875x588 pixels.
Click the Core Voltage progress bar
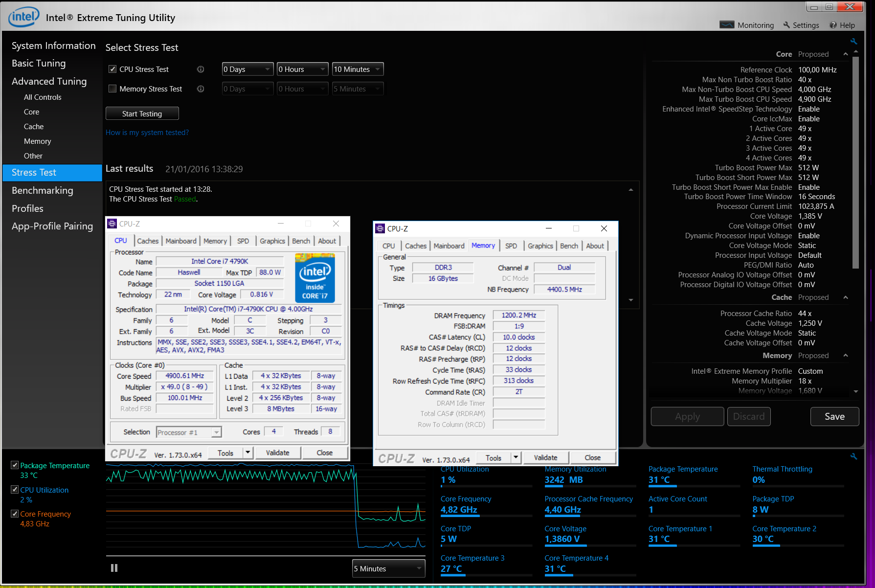pos(590,545)
